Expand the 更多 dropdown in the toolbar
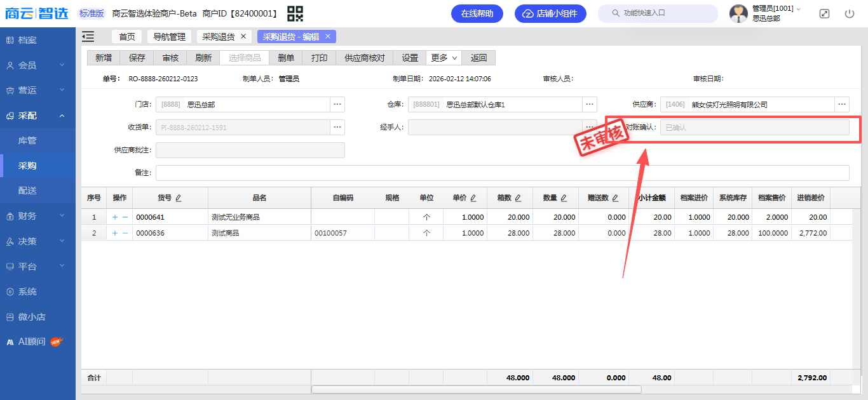This screenshot has height=400, width=868. tap(444, 58)
